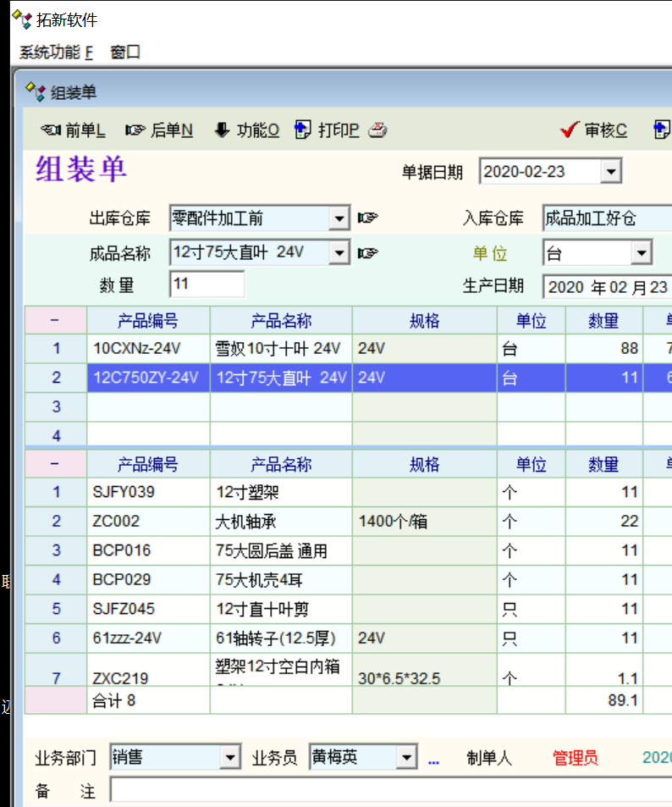Screen dimensions: 672x807
Task: Click the ellipsis button next to 业务员
Action: [x=434, y=759]
